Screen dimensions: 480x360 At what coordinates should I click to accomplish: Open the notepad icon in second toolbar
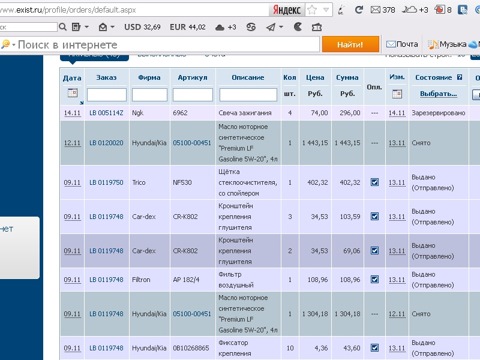76,27
